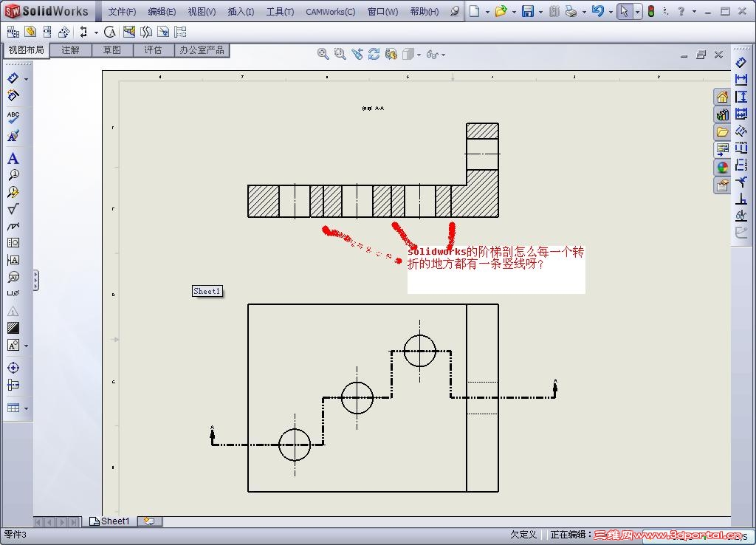This screenshot has height=545, width=756.
Task: Switch to the 评估 tab
Action: (x=153, y=50)
